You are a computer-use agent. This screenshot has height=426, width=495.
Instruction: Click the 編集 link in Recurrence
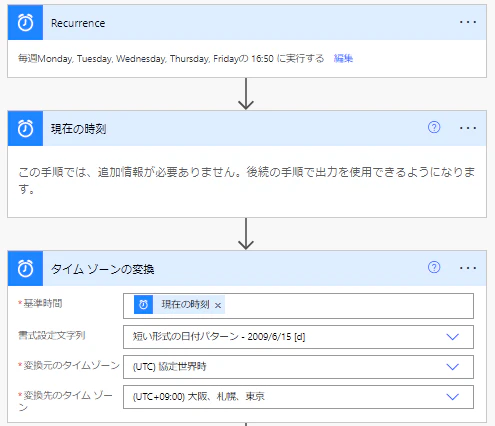343,59
